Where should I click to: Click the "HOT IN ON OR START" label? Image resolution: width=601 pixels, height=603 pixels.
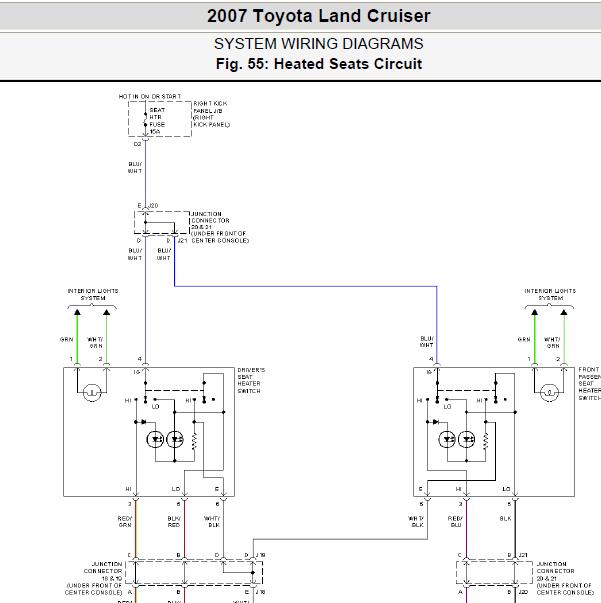tap(150, 97)
